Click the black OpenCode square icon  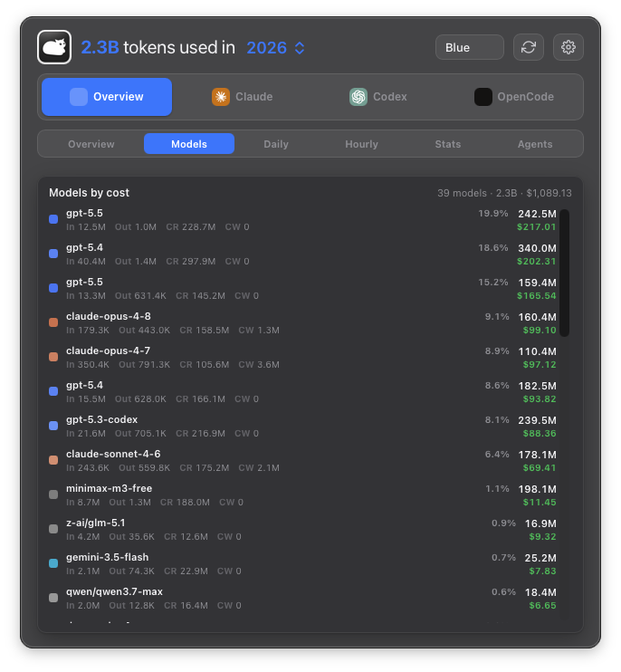pyautogui.click(x=483, y=97)
